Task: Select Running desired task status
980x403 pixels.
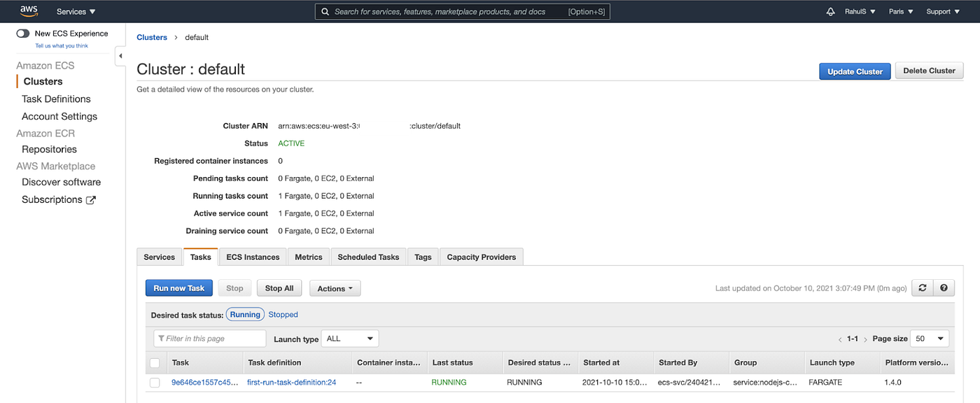Action: [245, 315]
